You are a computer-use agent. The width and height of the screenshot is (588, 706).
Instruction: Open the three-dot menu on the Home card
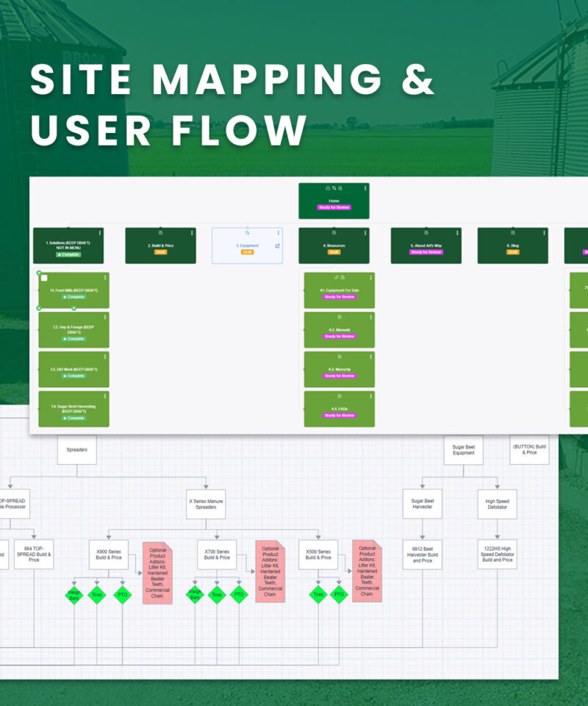(365, 188)
